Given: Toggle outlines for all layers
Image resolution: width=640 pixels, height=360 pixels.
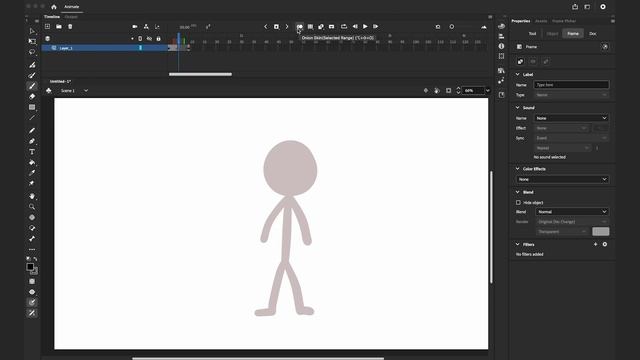Looking at the screenshot, I should pyautogui.click(x=140, y=39).
